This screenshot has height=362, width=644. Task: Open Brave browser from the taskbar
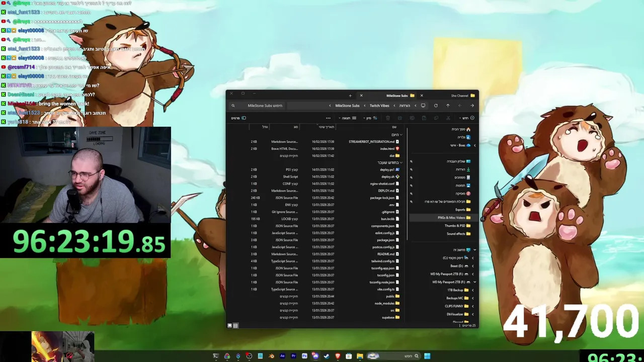tap(338, 356)
